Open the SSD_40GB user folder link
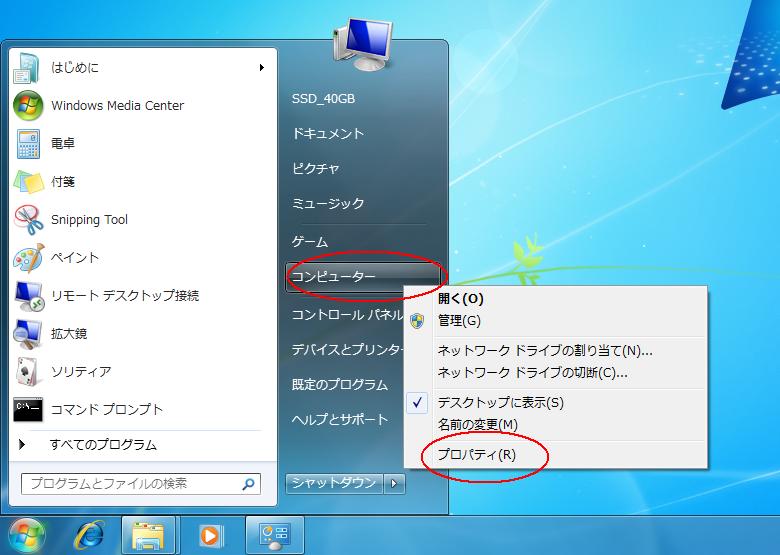Viewport: 780px width, 555px height. (x=323, y=98)
